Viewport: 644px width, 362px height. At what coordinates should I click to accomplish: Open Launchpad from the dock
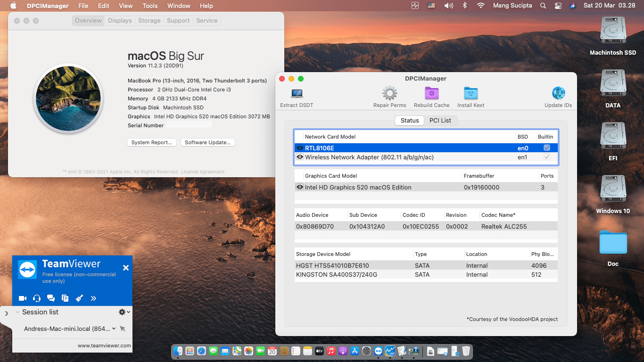190,351
